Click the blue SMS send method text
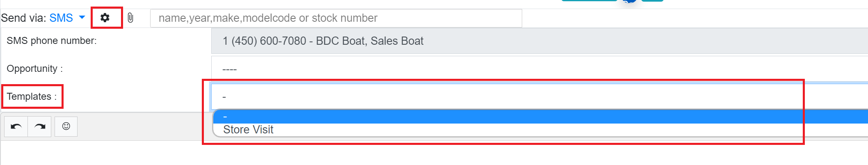Image resolution: width=868 pixels, height=165 pixels. tap(61, 18)
